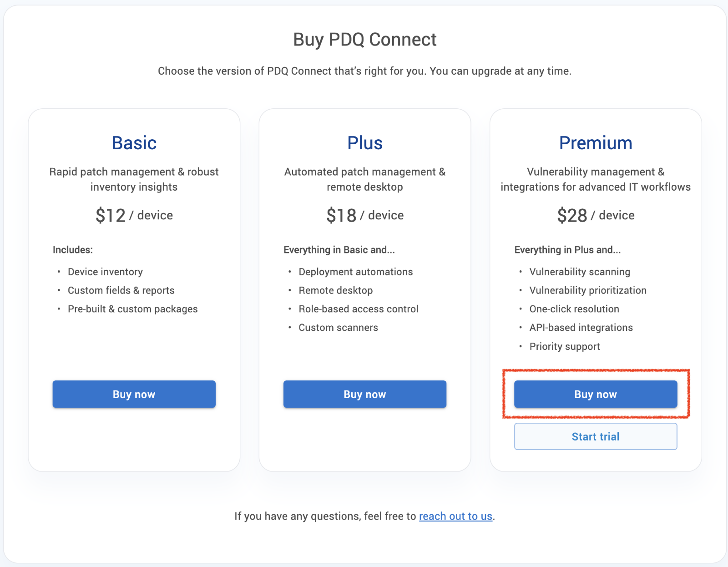Click the Device inventory feature item

pos(105,272)
